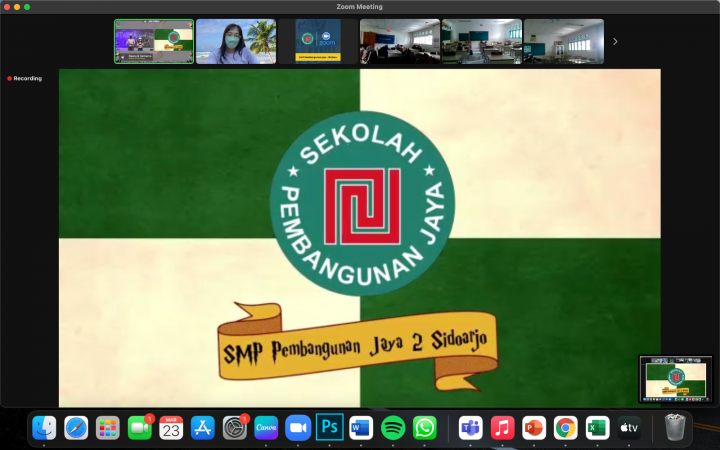Open Canva app in dock

(x=266, y=428)
